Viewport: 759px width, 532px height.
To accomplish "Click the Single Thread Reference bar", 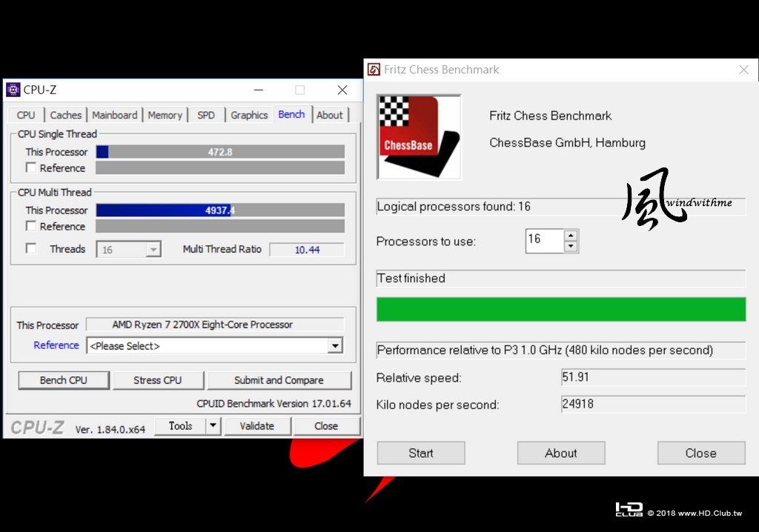I will (220, 168).
